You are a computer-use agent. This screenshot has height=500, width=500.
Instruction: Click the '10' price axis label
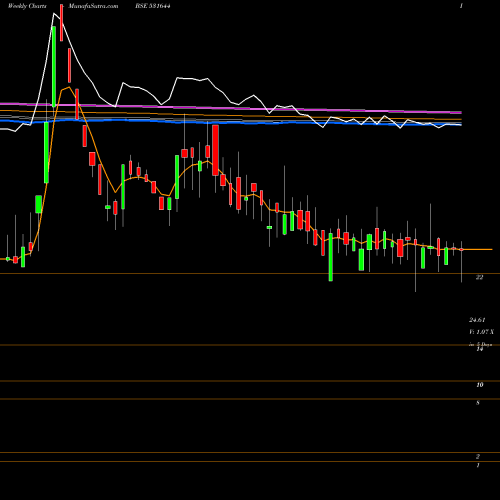(480, 385)
